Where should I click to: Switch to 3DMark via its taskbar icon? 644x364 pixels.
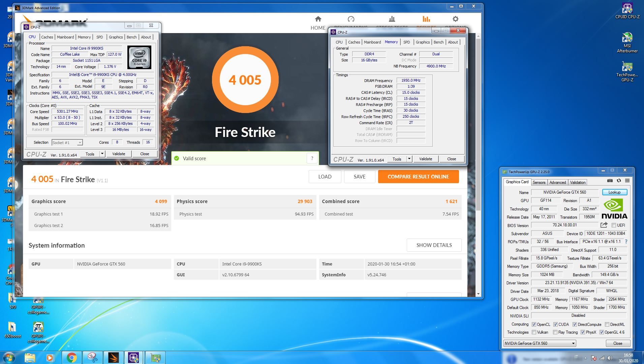pos(113,358)
